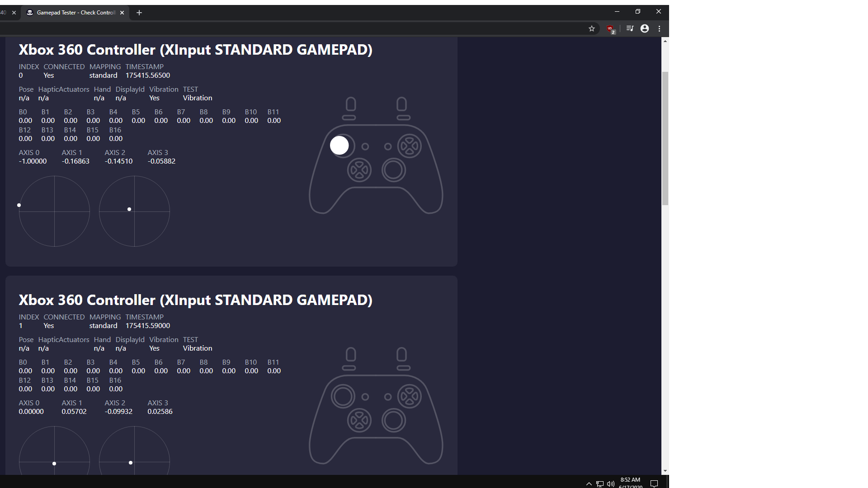The height and width of the screenshot is (488, 868).
Task: Click Vibration test link for controller 1
Action: pyautogui.click(x=197, y=348)
